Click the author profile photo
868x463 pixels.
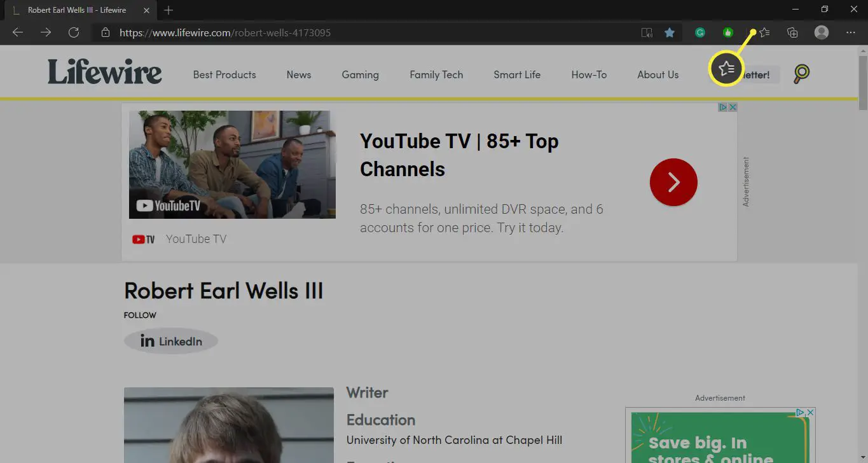(229, 425)
